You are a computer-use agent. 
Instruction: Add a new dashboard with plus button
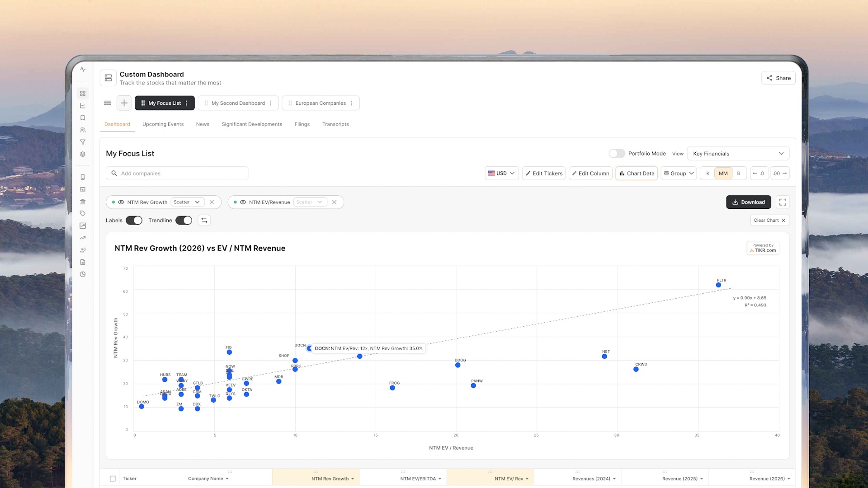tap(124, 103)
